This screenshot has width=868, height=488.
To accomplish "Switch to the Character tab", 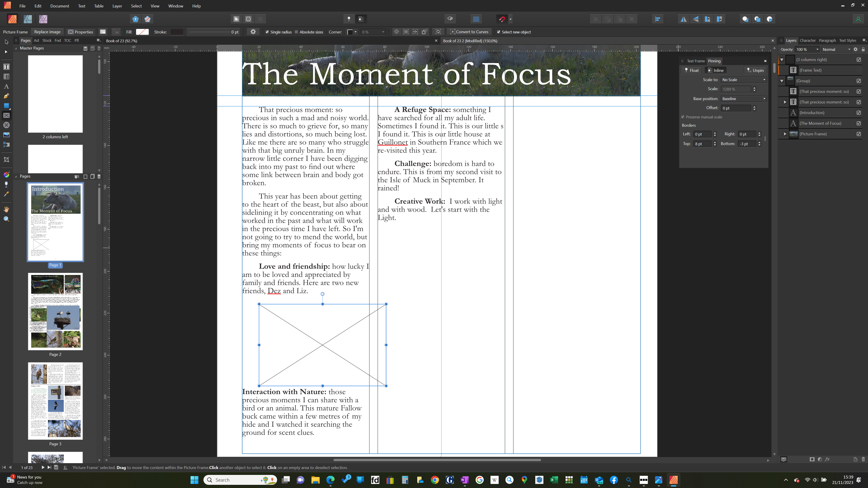I will click(807, 40).
